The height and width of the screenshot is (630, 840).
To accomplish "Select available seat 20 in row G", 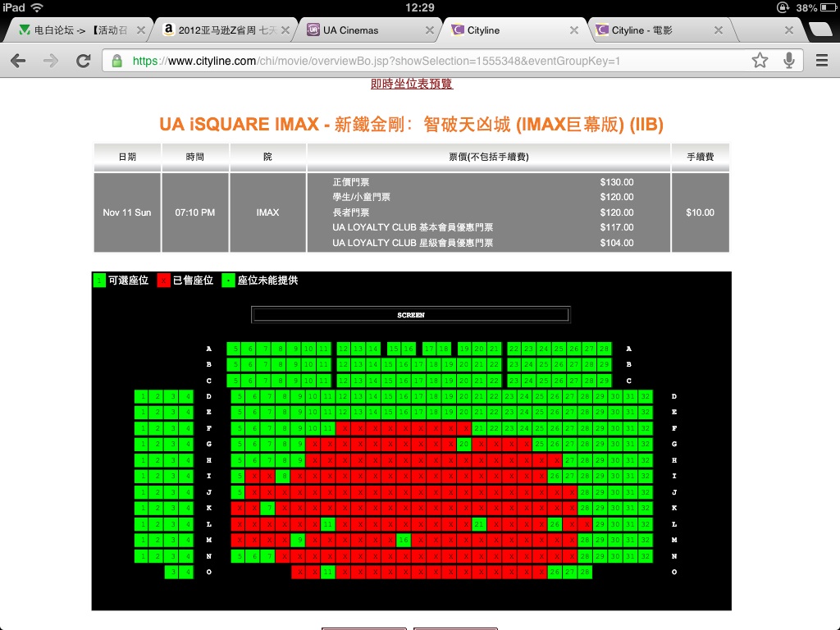I will click(464, 445).
